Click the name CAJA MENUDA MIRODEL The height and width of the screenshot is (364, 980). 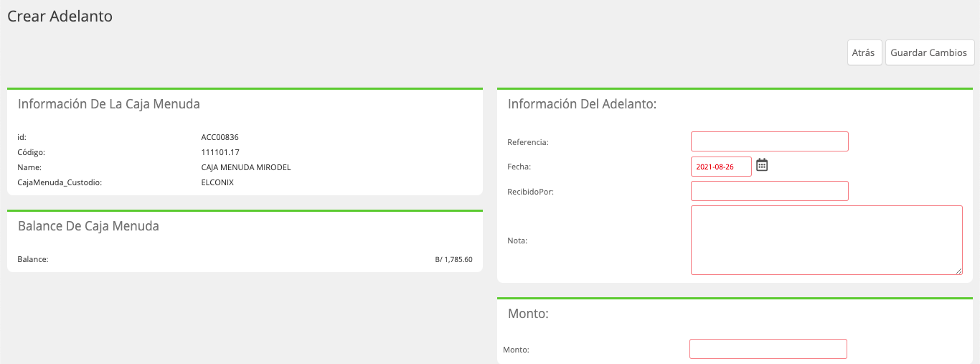[x=246, y=167]
